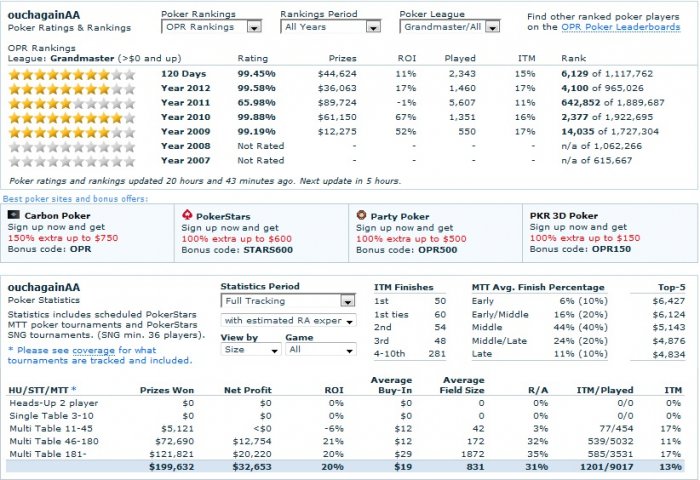Open the View by Size dropdown
The image size is (700, 480).
point(250,350)
